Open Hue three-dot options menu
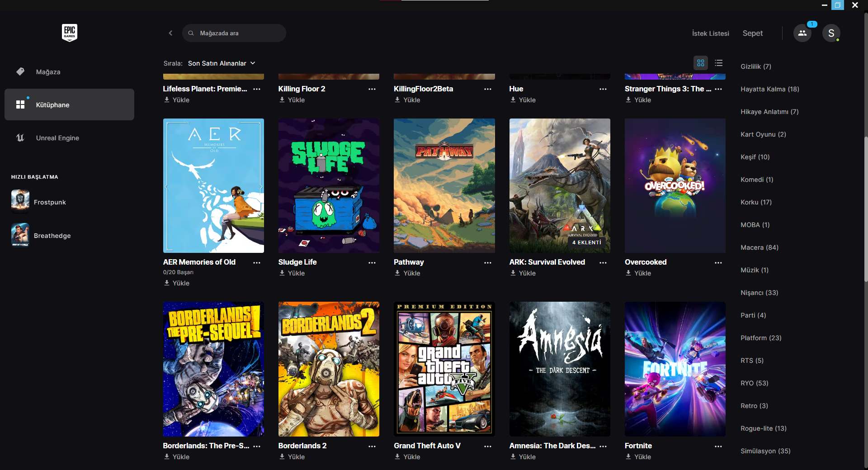This screenshot has height=470, width=868. [x=603, y=89]
